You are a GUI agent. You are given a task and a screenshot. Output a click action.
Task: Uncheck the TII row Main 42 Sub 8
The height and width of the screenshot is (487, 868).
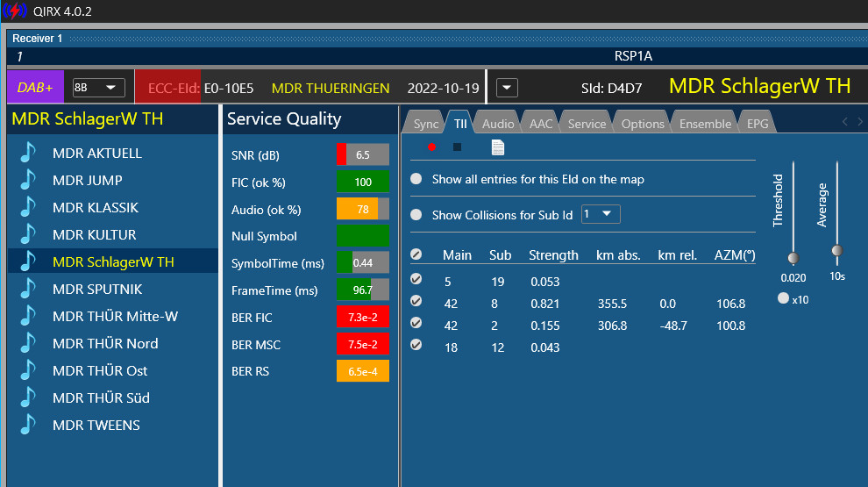coord(416,301)
